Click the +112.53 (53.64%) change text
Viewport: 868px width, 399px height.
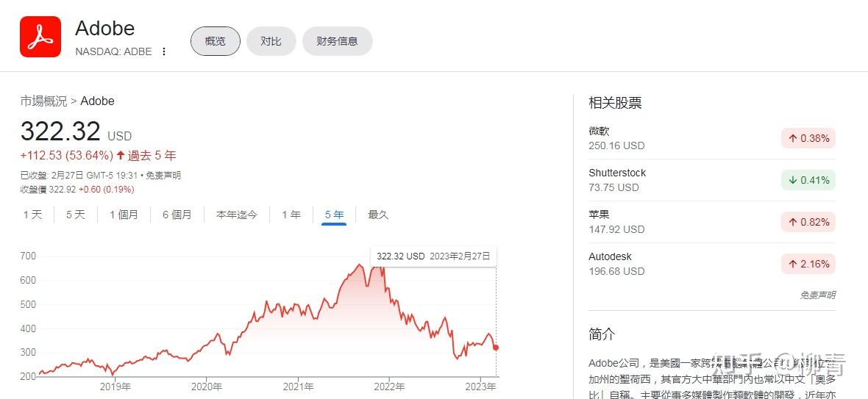tap(67, 156)
